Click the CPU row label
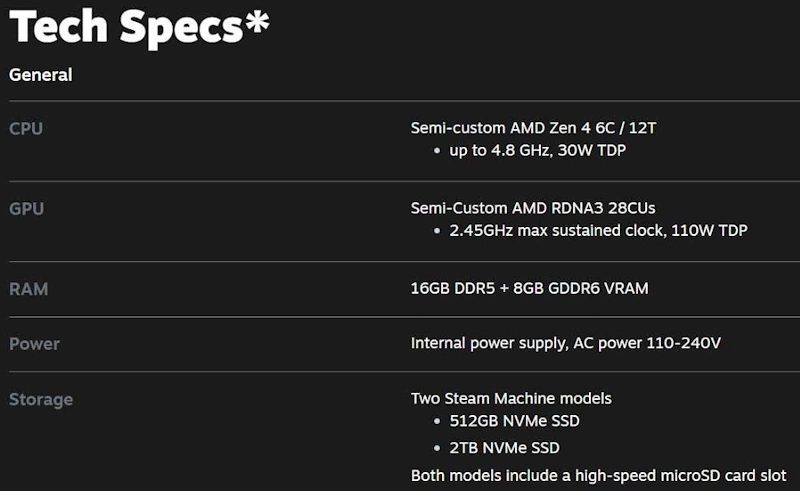The width and height of the screenshot is (800, 491). (x=26, y=129)
